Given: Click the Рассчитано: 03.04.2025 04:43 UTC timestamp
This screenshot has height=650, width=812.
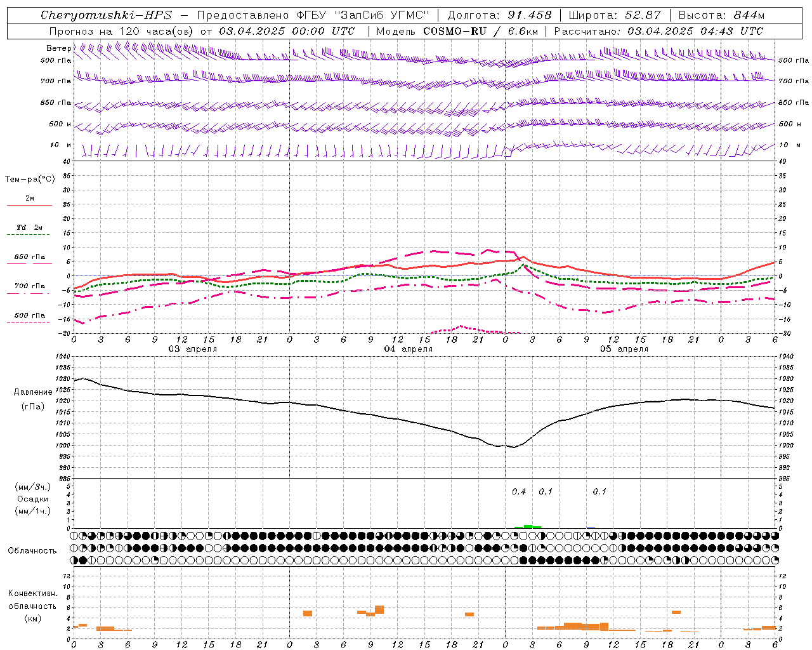Looking at the screenshot, I should (x=659, y=31).
